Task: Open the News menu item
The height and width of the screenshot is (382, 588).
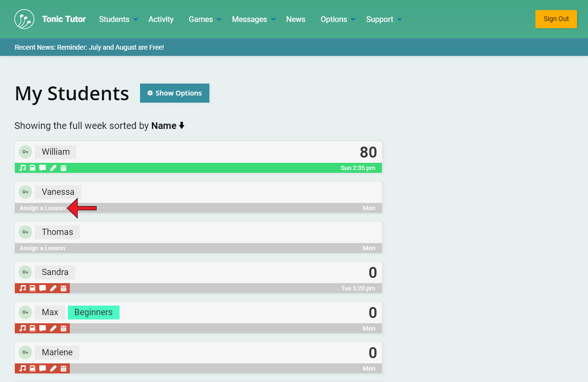Action: 295,20
